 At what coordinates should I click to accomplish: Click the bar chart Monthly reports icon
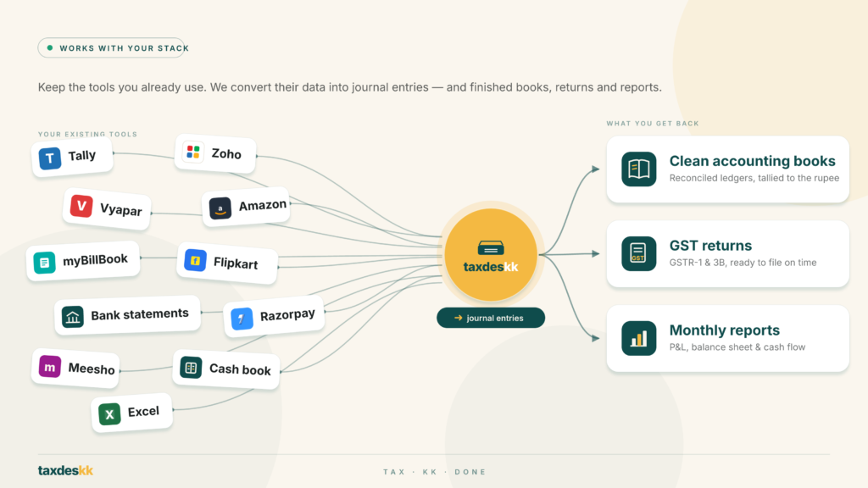(639, 338)
